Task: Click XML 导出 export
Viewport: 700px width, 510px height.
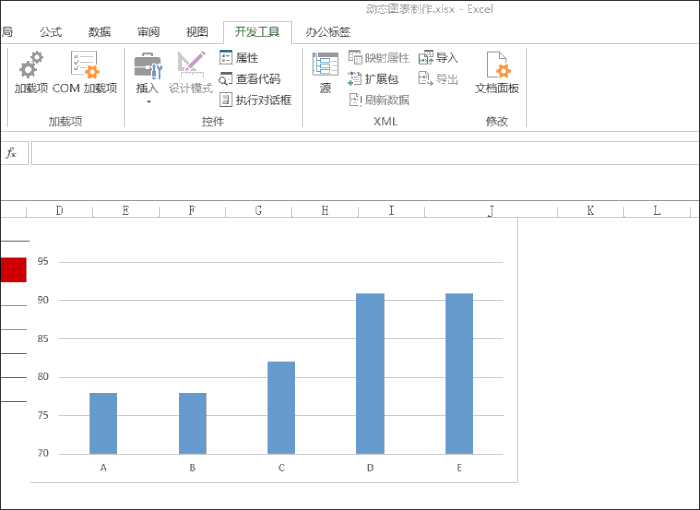Action: (438, 79)
